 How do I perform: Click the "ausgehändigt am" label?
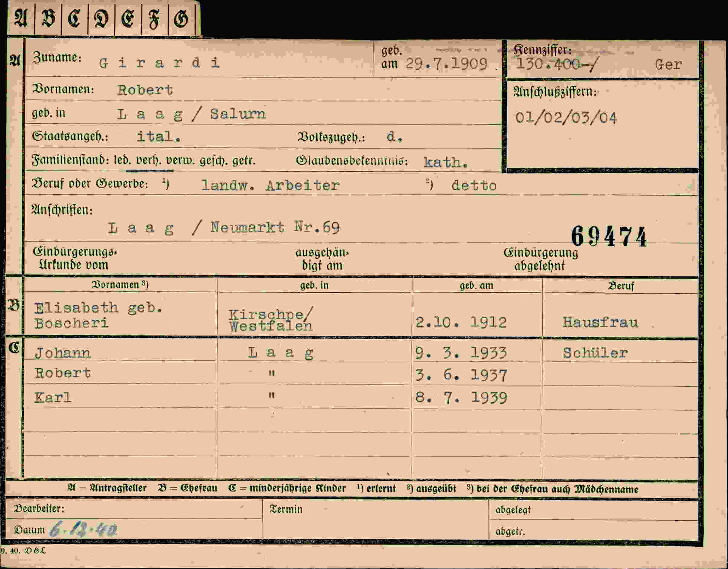[x=322, y=259]
